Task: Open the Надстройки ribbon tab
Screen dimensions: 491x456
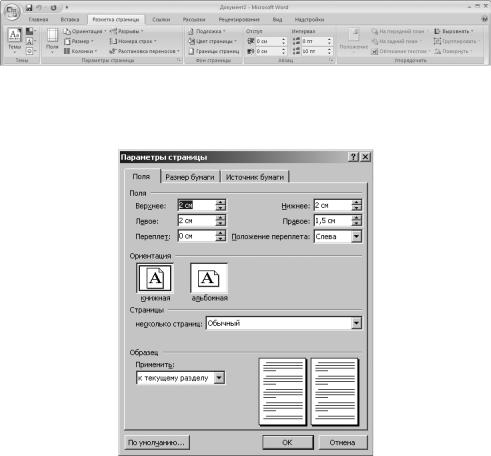Action: coord(309,20)
